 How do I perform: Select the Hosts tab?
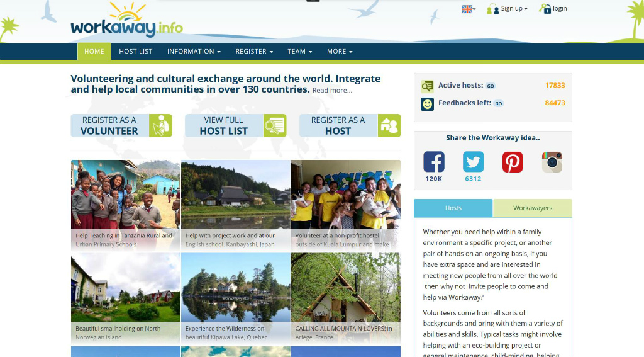(x=453, y=208)
